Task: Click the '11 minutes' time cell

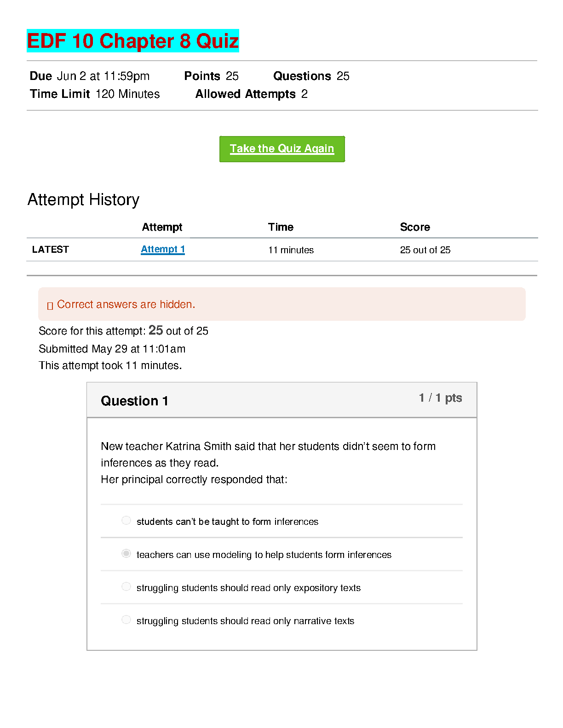Action: tap(291, 250)
